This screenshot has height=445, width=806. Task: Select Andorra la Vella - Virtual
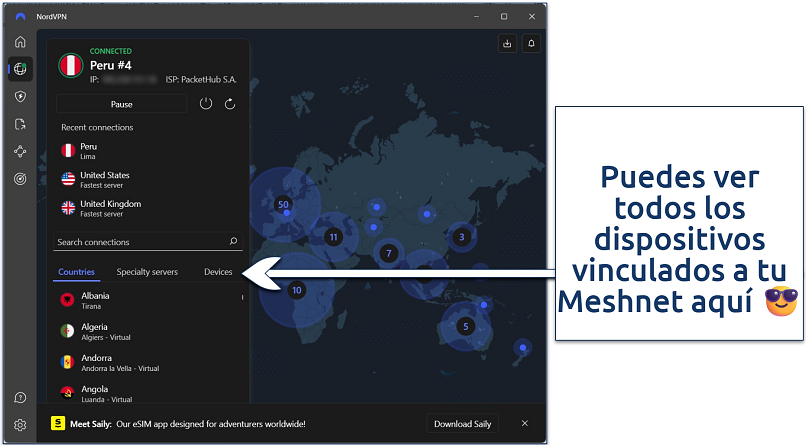148,363
